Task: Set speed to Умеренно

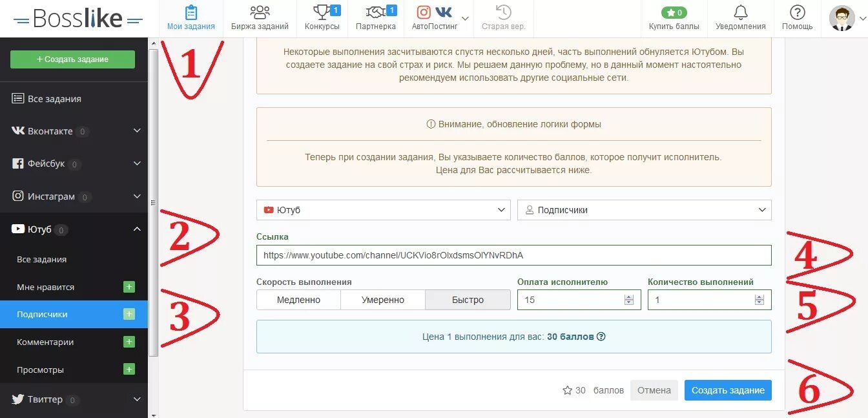Action: coord(383,300)
